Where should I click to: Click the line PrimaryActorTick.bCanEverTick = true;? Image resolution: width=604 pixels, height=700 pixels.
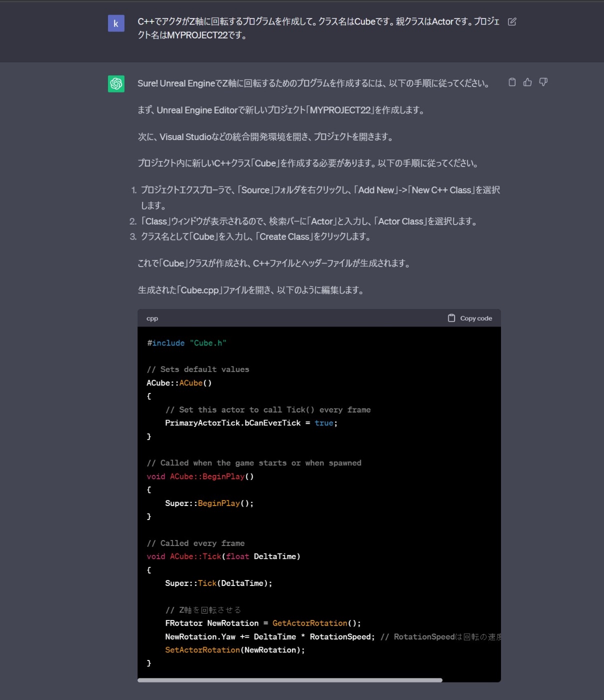tap(251, 423)
